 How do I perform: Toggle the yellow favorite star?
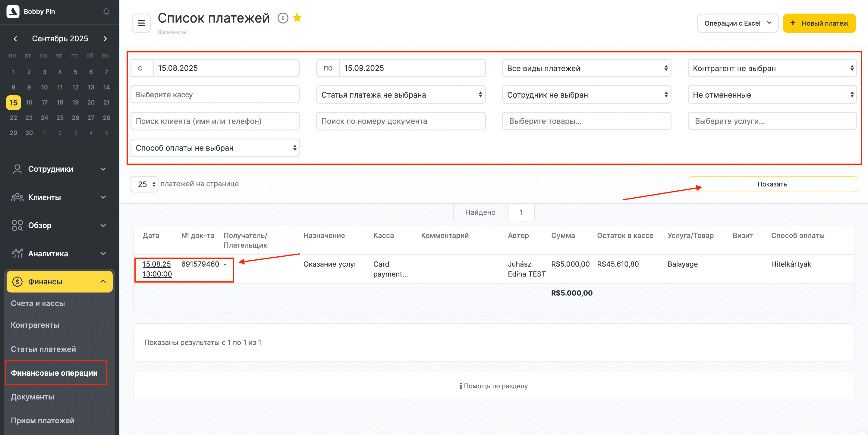coord(297,17)
